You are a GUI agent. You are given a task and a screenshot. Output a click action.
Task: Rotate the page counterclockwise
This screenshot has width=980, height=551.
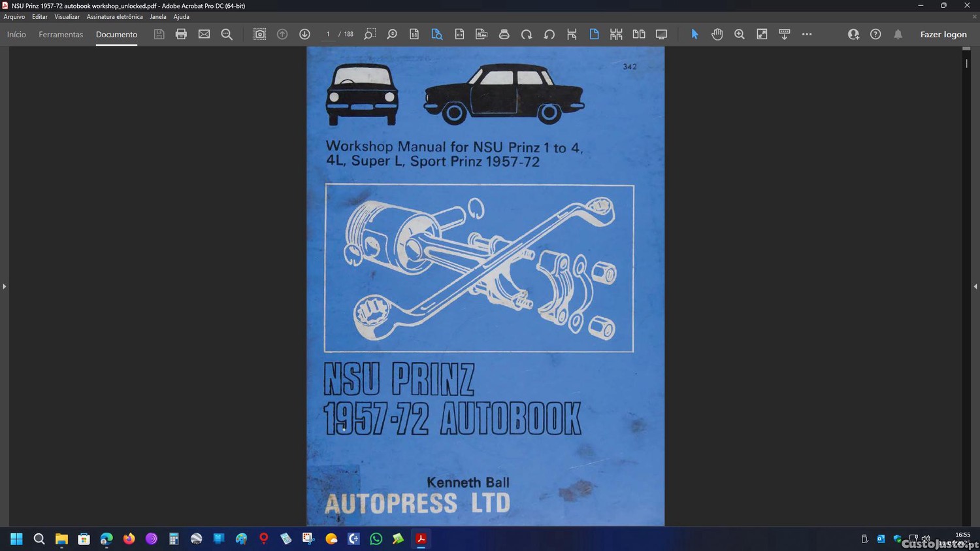coord(549,34)
